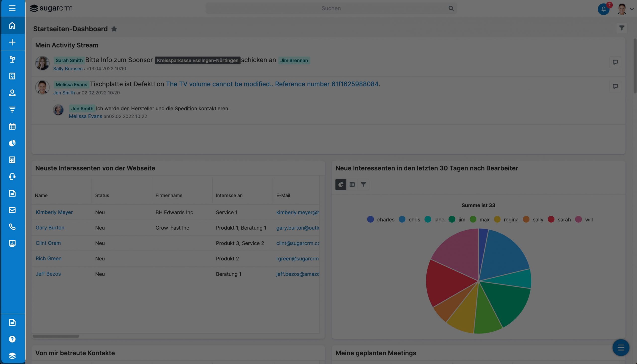The image size is (637, 364).
Task: Open the home module icon
Action: click(12, 26)
